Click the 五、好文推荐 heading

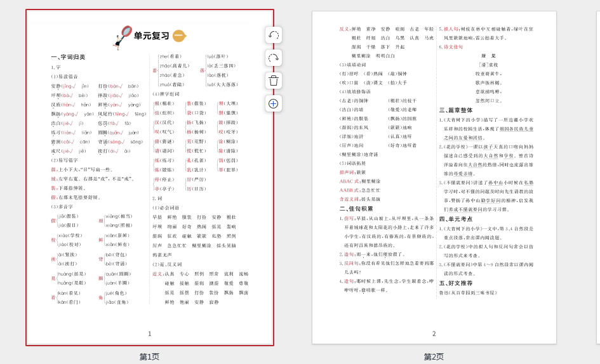point(456,283)
